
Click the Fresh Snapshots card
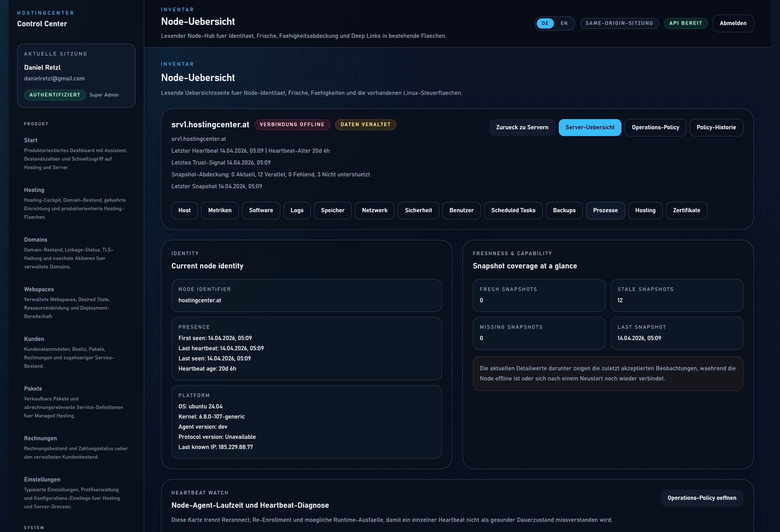coord(539,295)
